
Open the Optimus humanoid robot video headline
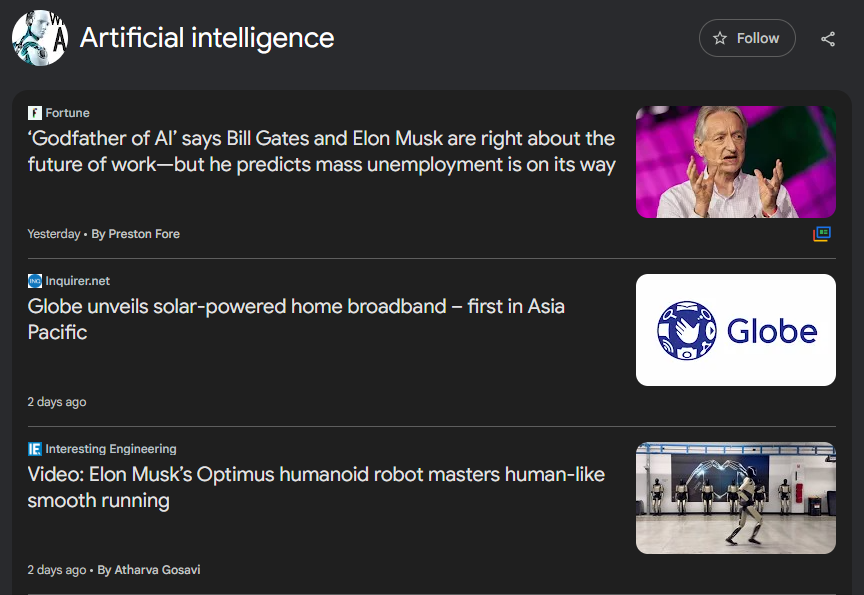[x=316, y=487]
